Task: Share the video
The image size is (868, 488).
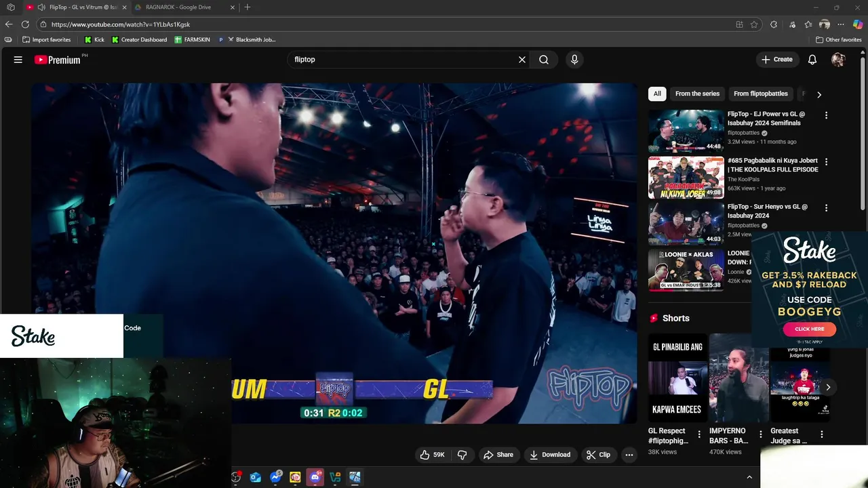Action: click(x=498, y=455)
